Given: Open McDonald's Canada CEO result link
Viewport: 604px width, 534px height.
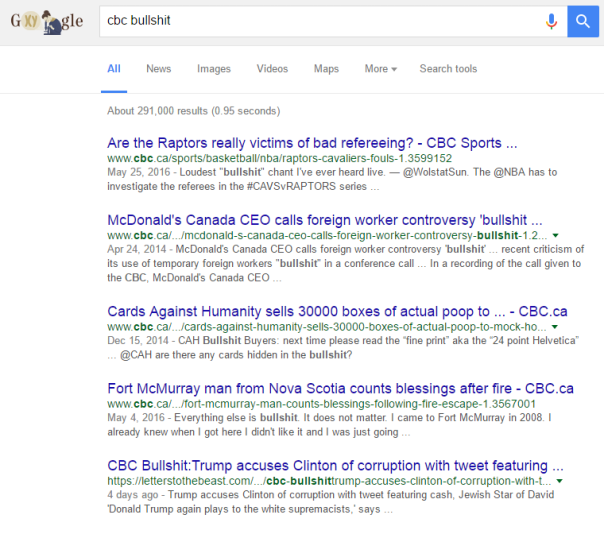Looking at the screenshot, I should [x=324, y=220].
